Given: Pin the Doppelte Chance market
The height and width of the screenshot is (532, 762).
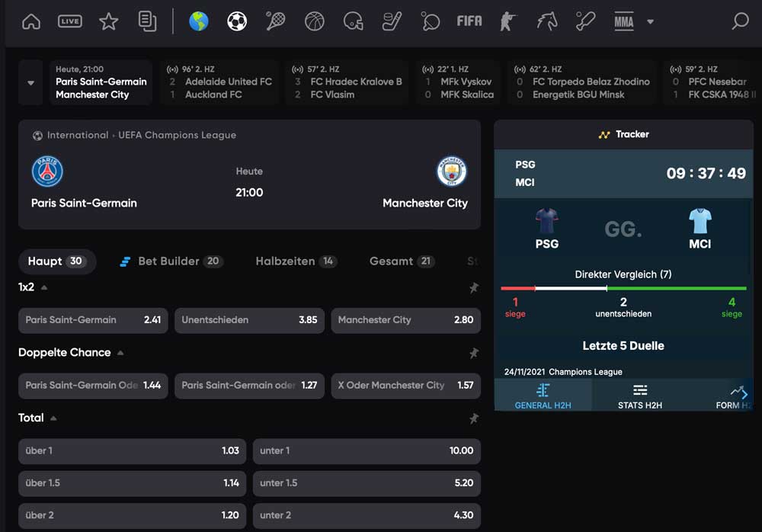Looking at the screenshot, I should (474, 353).
